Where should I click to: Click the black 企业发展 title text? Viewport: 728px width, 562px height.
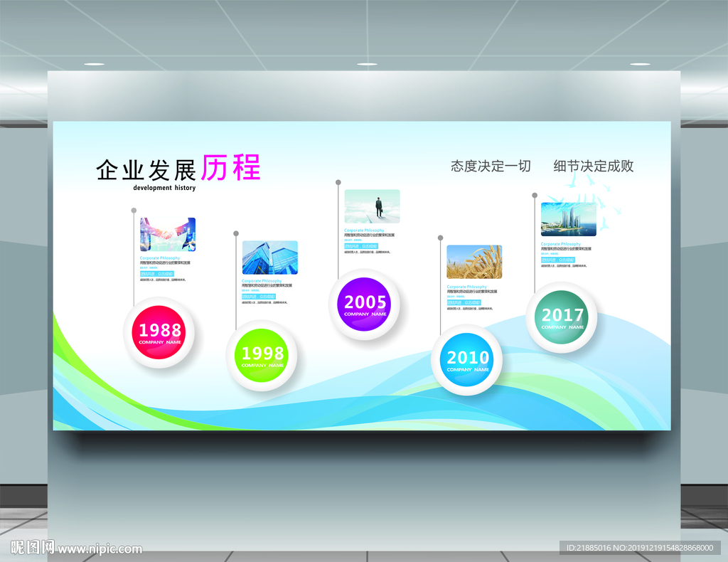146,170
